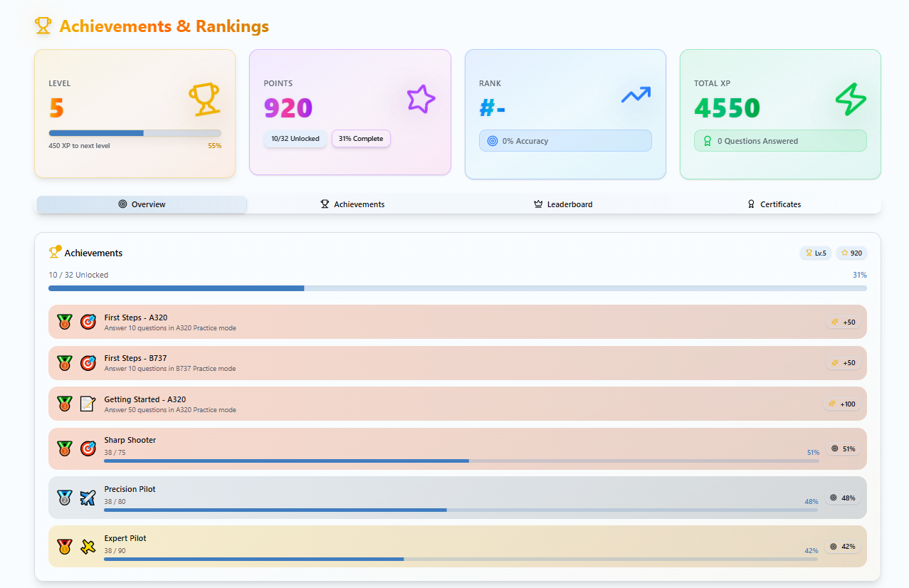Click the yellow airplane icon in Expert Pilot row
Screen dimensions: 909x588
pos(88,547)
